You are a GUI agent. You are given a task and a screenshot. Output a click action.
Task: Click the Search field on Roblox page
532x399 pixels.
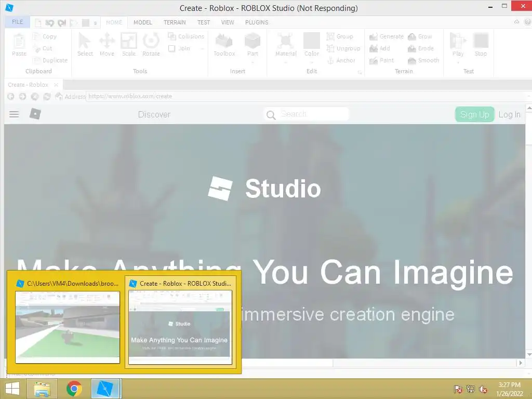[307, 114]
